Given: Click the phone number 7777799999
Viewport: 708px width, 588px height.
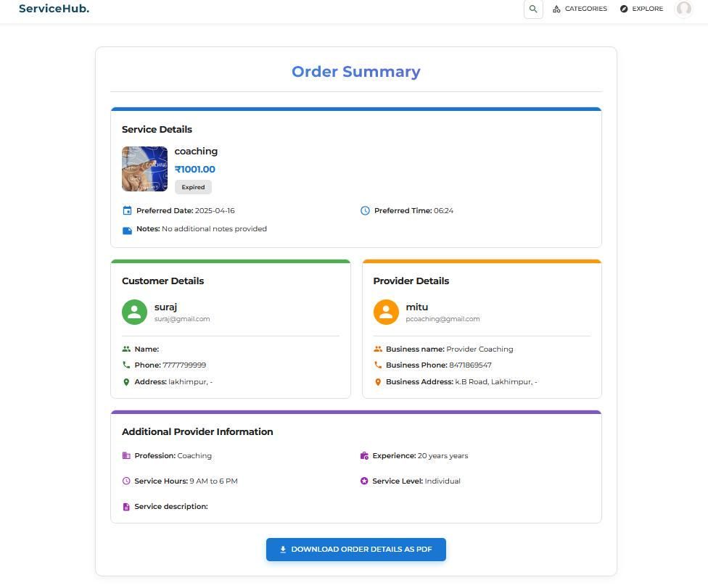Looking at the screenshot, I should tap(184, 365).
